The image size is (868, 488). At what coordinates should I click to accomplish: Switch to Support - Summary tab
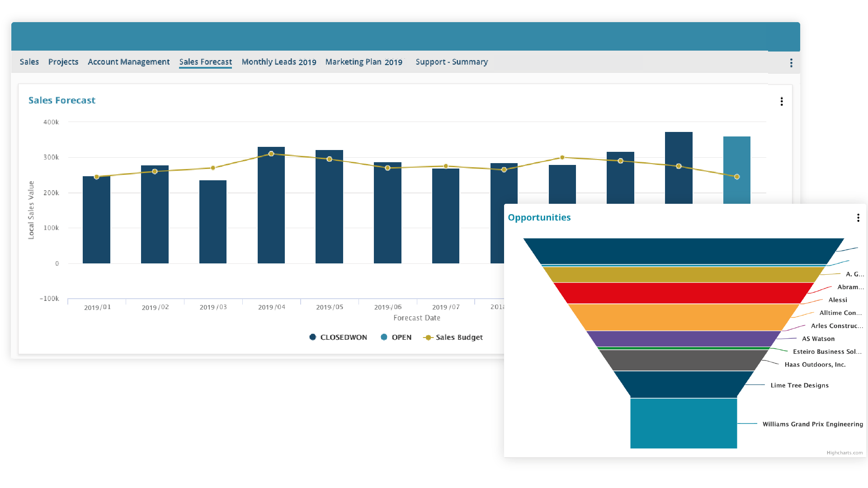(x=451, y=62)
